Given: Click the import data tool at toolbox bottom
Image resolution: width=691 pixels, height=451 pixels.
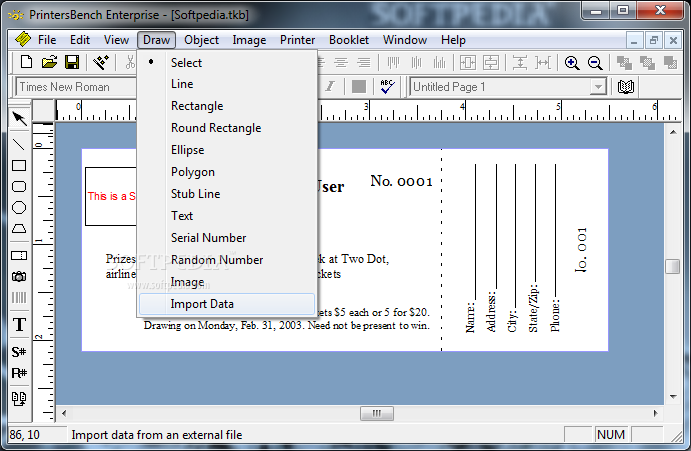Looking at the screenshot, I should [19, 399].
